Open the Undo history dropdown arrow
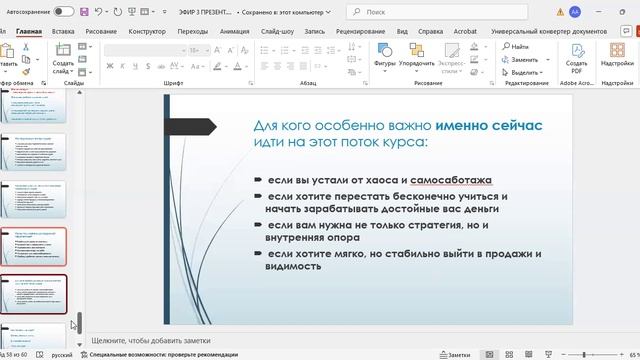The image size is (640, 360). tap(107, 12)
